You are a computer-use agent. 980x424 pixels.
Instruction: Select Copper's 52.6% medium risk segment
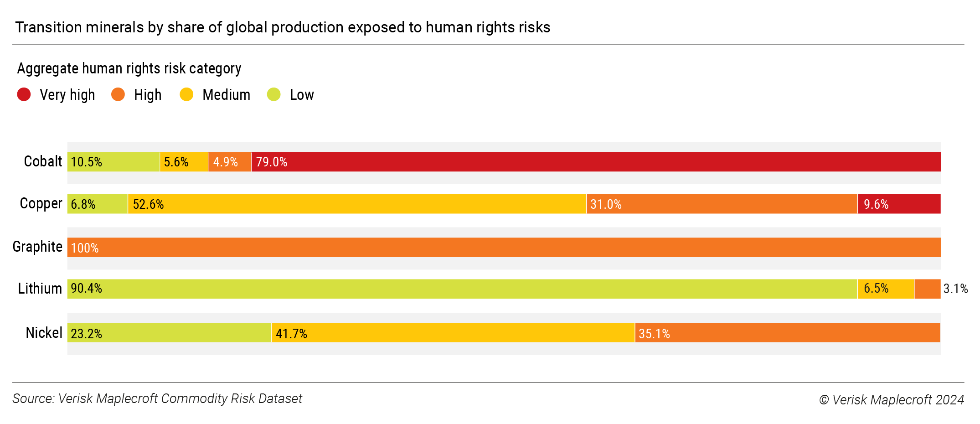click(357, 204)
